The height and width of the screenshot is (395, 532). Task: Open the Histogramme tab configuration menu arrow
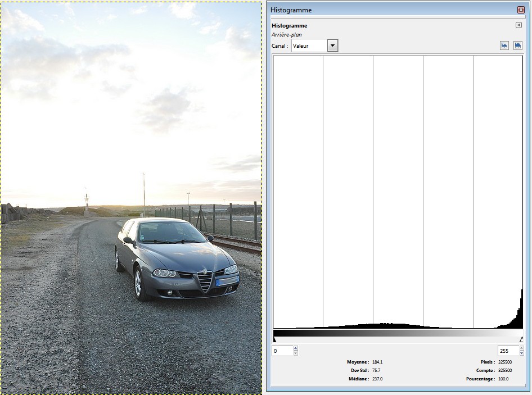click(x=519, y=25)
